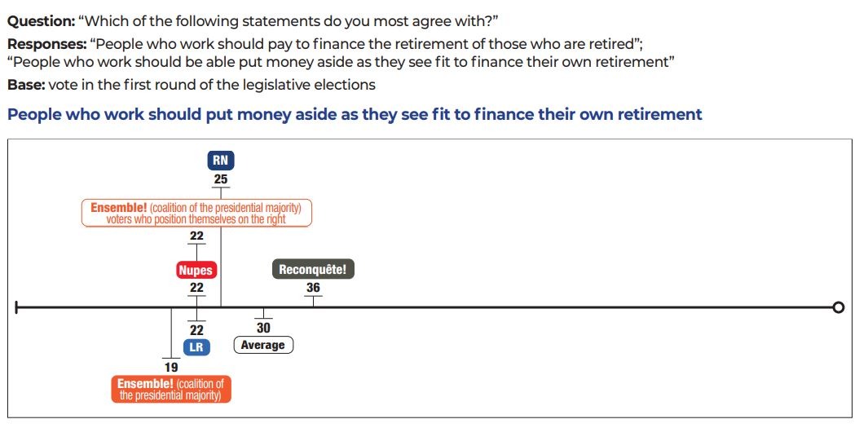Select the 22 directly above LR

click(196, 329)
